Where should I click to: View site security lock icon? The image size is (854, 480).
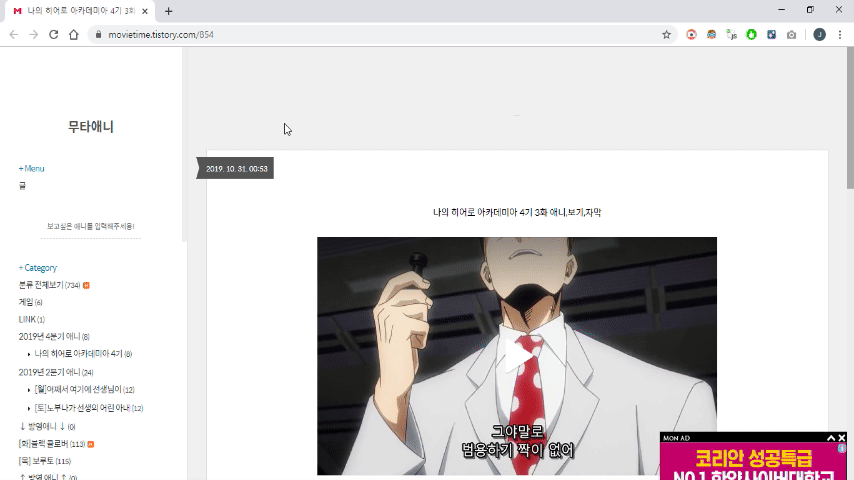point(98,34)
